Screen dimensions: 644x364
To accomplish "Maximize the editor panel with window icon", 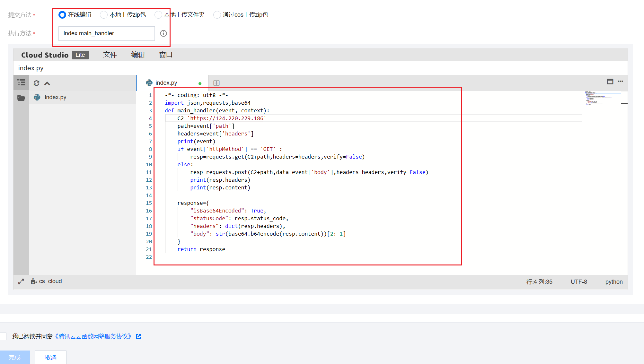I will point(610,82).
